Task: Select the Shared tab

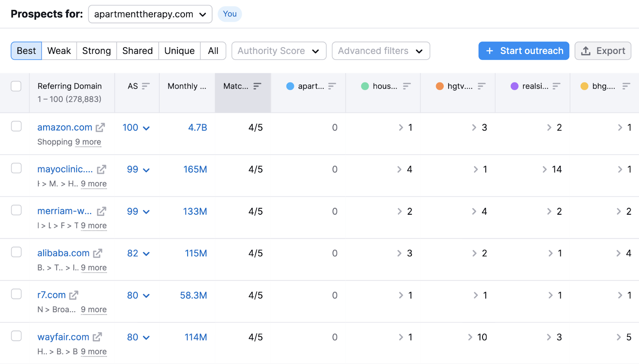Action: pos(137,51)
